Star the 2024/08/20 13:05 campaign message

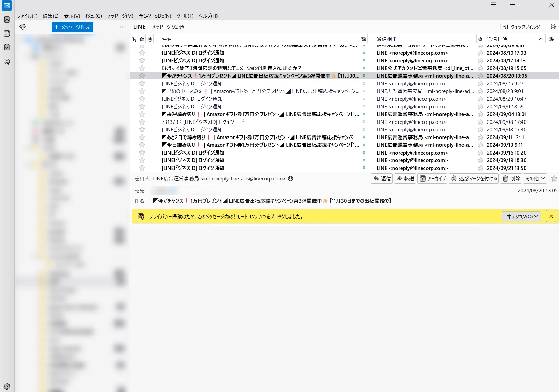pos(142,76)
